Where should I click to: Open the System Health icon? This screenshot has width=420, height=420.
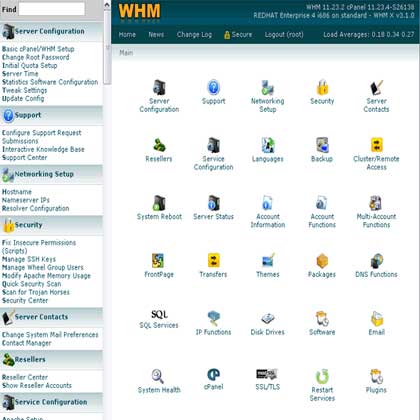158,376
